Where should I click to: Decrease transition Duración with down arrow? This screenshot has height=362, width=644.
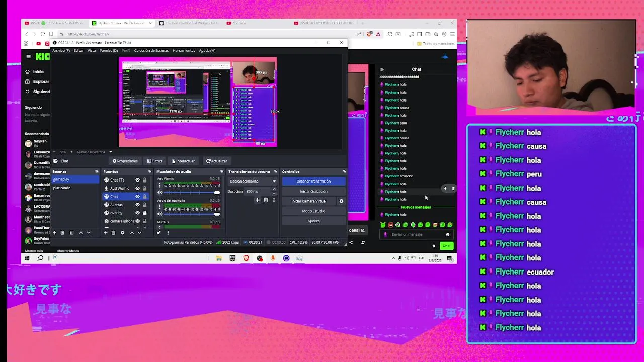274,193
